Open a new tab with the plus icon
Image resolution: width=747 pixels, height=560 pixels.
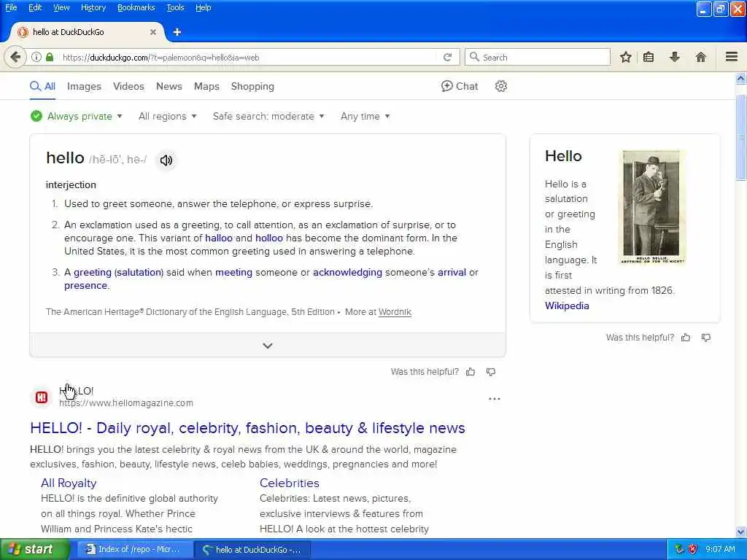(x=177, y=32)
